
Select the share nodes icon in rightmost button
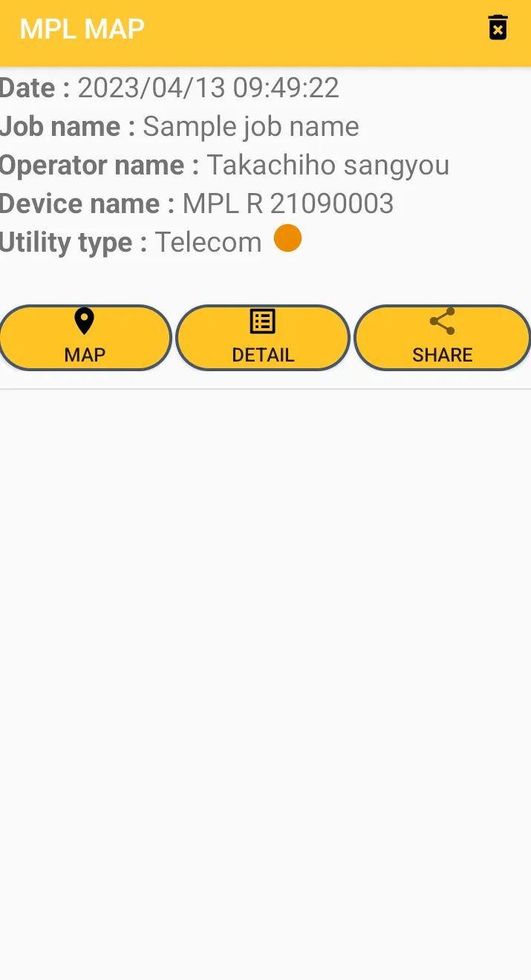(441, 321)
